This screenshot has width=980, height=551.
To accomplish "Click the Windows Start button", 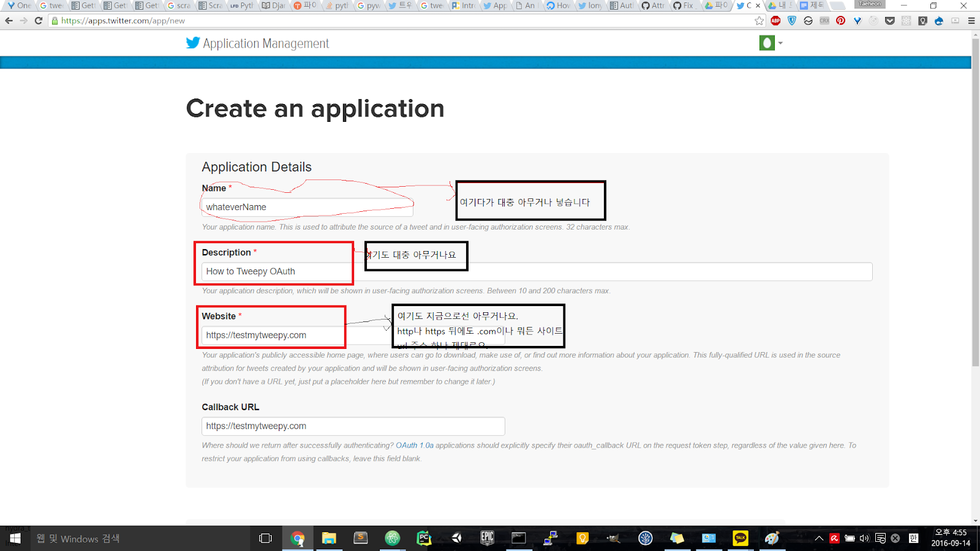I will 15,538.
